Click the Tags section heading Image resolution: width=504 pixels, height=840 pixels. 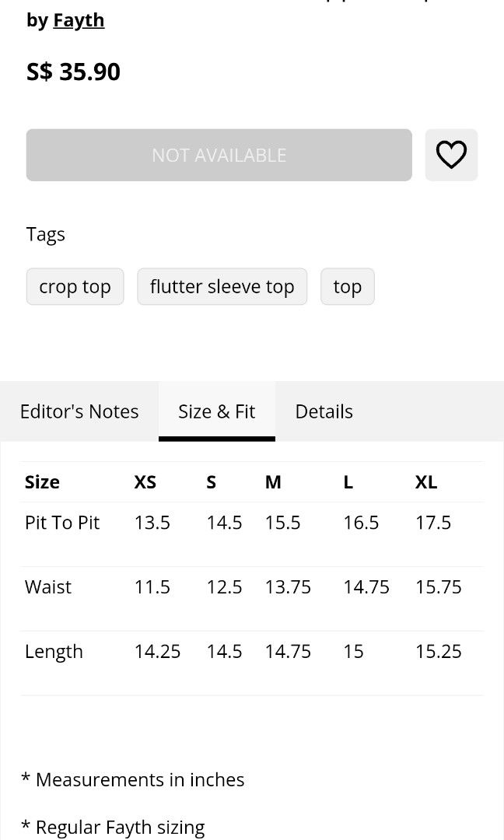pos(46,234)
